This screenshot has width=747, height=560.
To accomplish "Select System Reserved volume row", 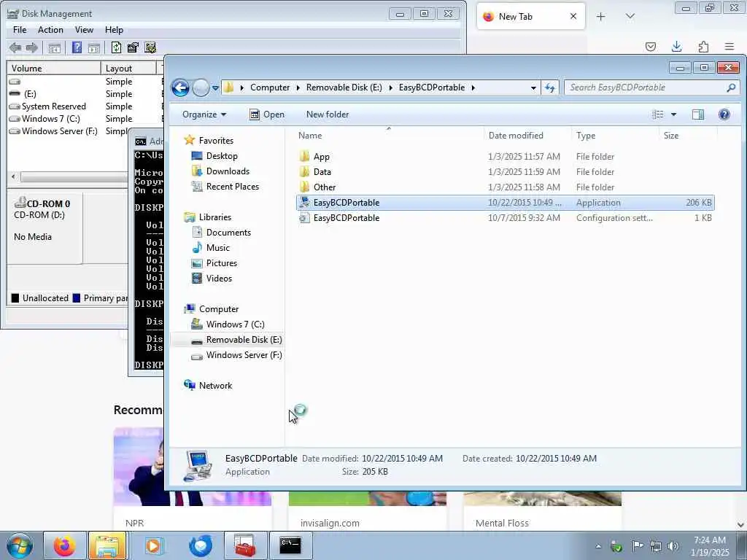I will tap(86, 106).
